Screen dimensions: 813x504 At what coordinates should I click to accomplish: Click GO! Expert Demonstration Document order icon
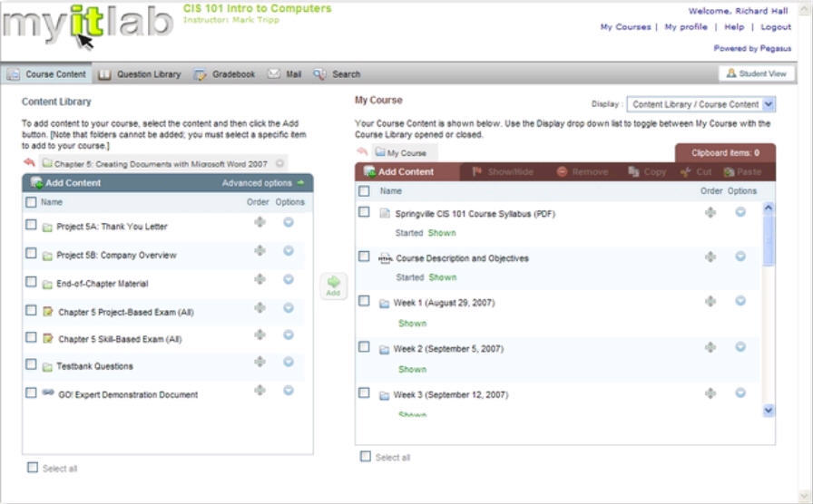point(260,390)
